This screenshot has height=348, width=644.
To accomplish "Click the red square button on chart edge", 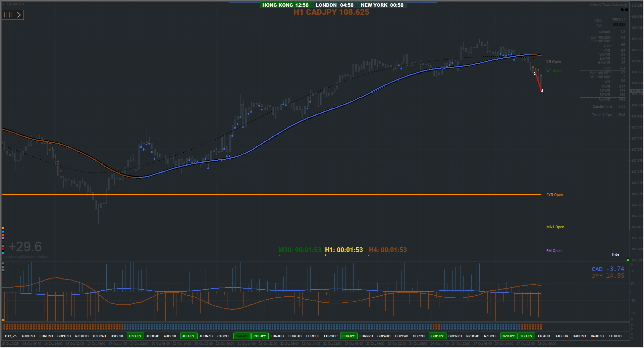I will [3, 249].
